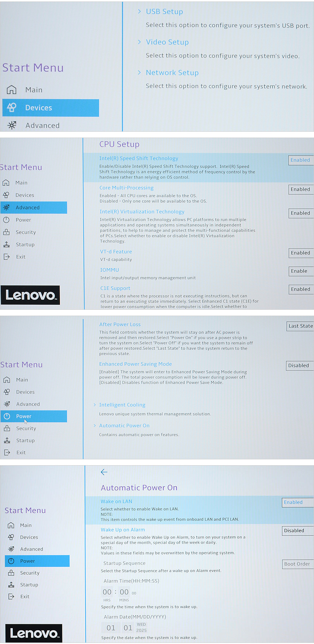Click the Alarm Time hours field
The height and width of the screenshot is (644, 314).
pos(107,592)
